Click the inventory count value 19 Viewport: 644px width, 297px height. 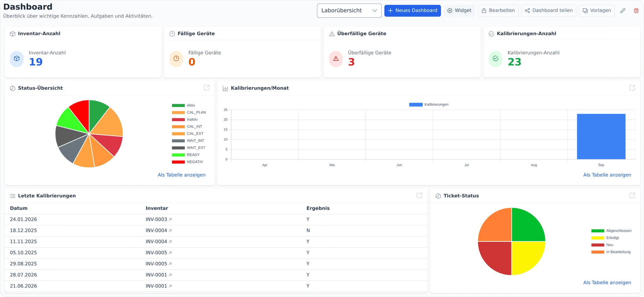point(36,62)
